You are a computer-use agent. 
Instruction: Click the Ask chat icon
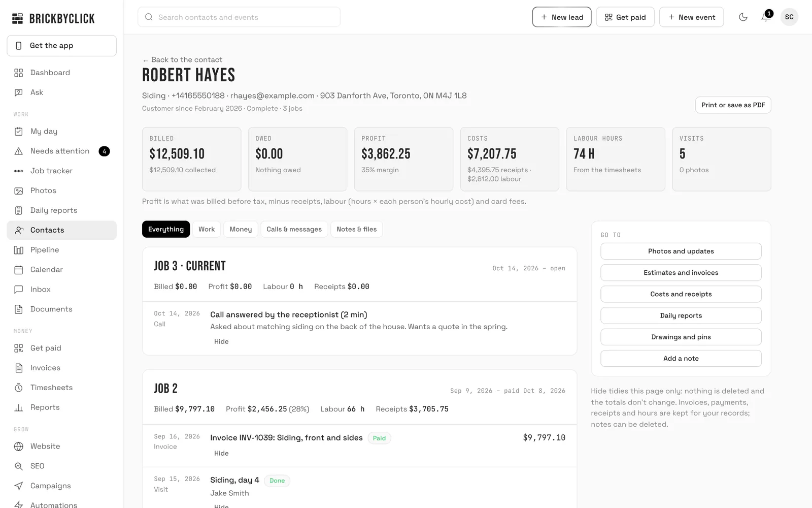pos(19,92)
